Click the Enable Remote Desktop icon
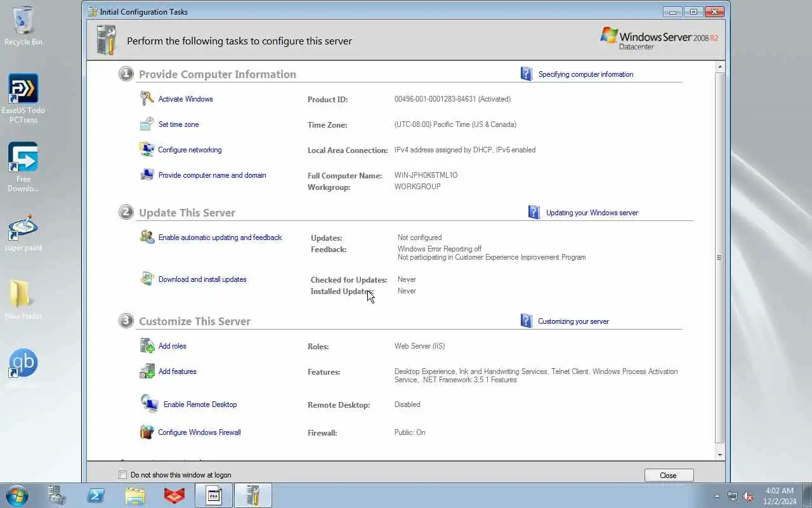812x508 pixels. click(149, 403)
